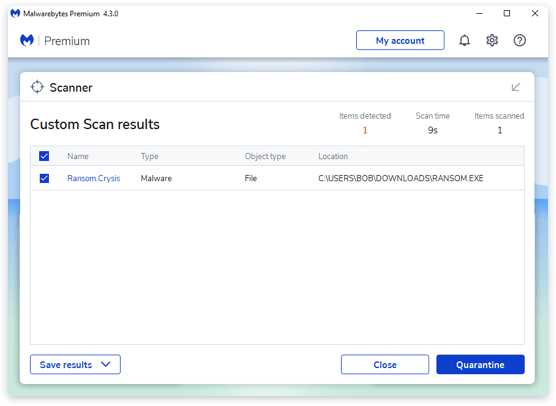Open the help question mark icon
556x406 pixels.
(x=519, y=40)
